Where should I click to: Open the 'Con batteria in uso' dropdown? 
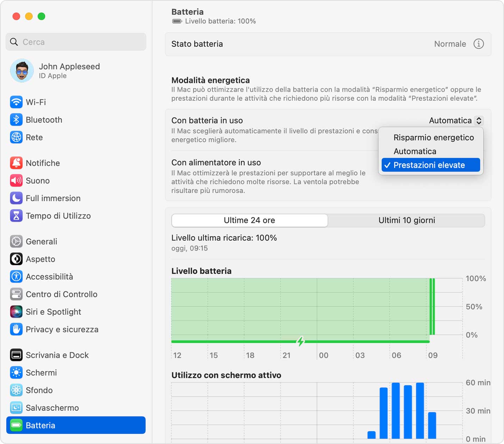click(455, 121)
